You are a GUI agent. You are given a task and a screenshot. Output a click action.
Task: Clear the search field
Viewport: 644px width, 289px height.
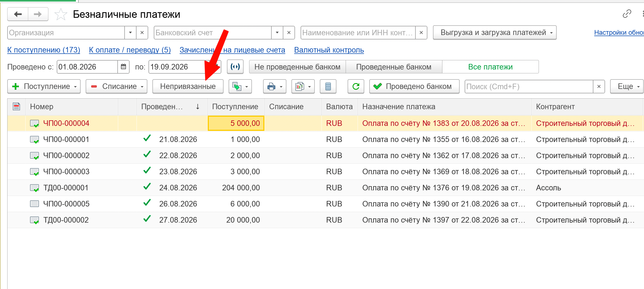point(599,87)
